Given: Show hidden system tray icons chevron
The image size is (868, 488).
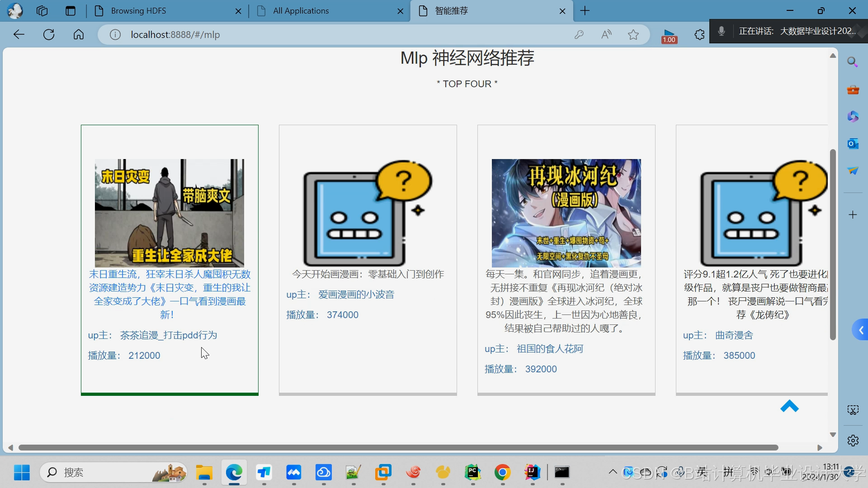Looking at the screenshot, I should coord(613,472).
